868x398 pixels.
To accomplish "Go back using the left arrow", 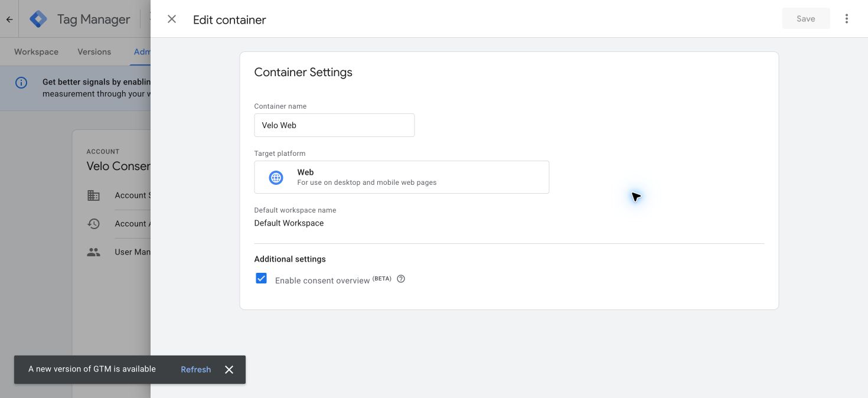I will (9, 19).
